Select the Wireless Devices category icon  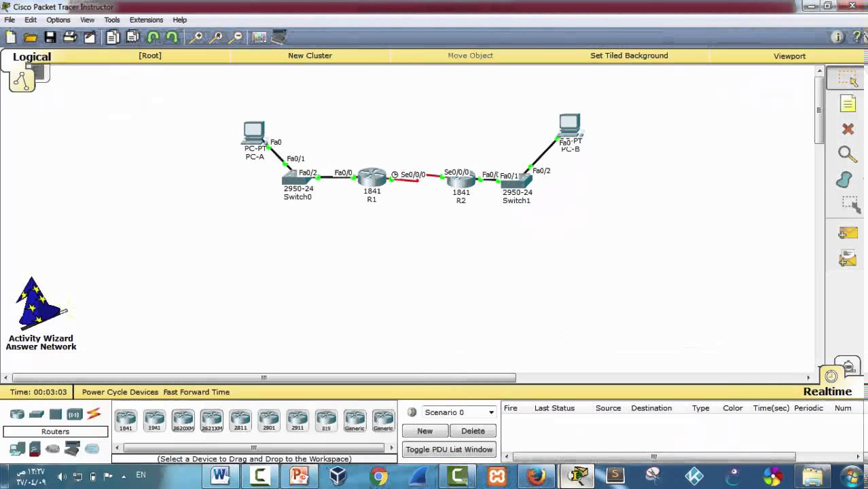click(x=75, y=414)
